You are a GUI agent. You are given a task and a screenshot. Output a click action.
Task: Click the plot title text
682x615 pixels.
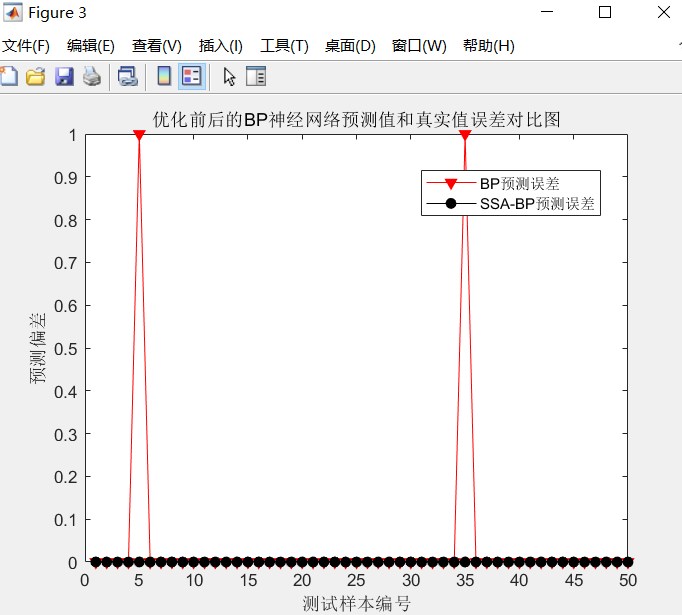[x=356, y=120]
